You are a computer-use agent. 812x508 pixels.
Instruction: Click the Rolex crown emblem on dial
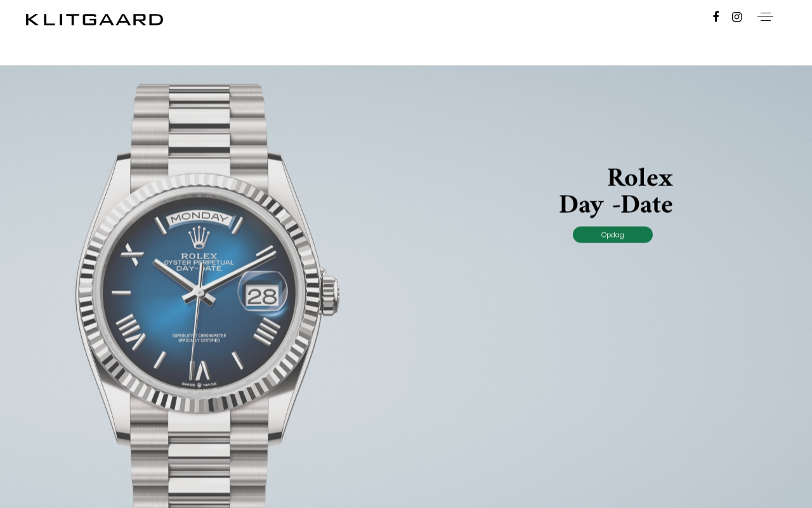coord(200,237)
